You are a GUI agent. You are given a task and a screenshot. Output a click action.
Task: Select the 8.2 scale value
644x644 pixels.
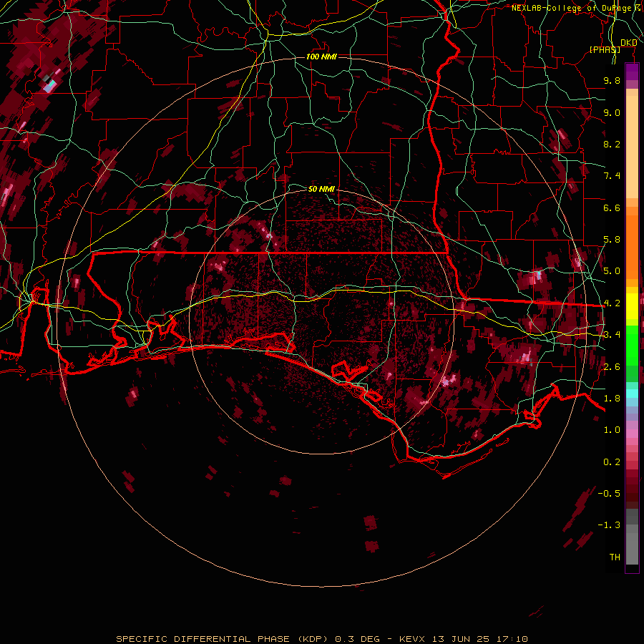tap(612, 144)
